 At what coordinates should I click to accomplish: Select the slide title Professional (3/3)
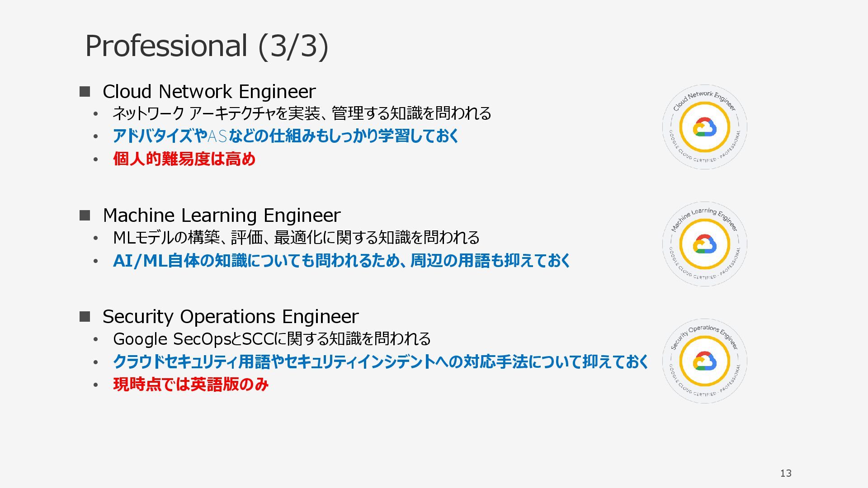pos(207,46)
